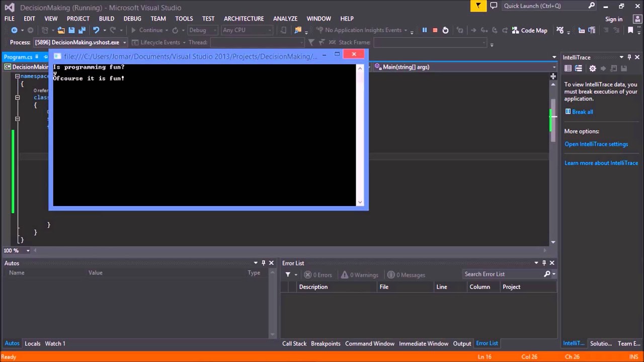Click Learn more about IntelliTrace link
The image size is (644, 362).
601,163
